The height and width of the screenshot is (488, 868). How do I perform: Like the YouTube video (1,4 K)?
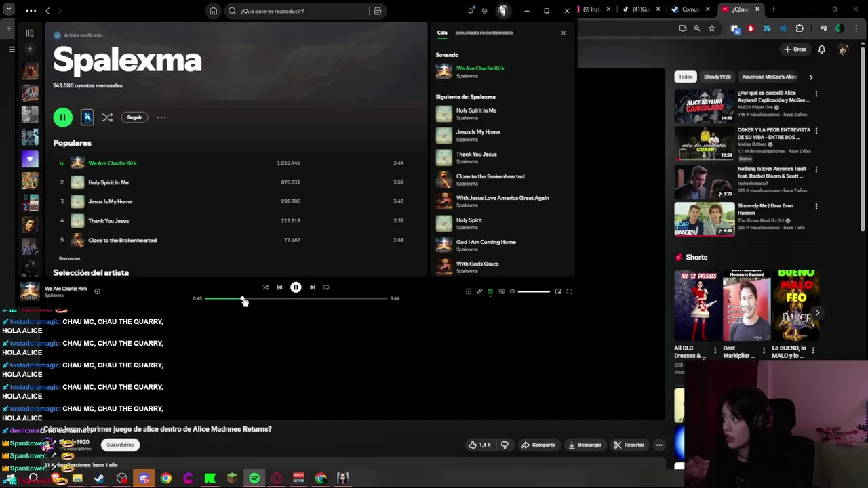tap(479, 445)
